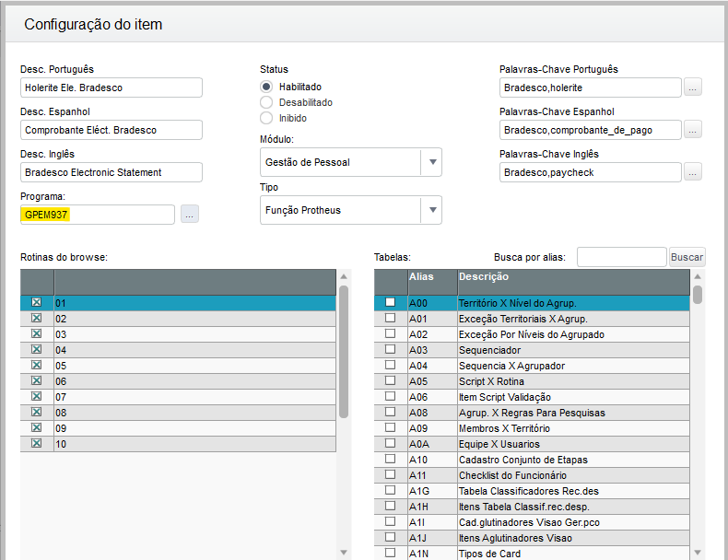Select row Exceção Territoriais X Agrup.
The height and width of the screenshot is (560, 728).
532,319
